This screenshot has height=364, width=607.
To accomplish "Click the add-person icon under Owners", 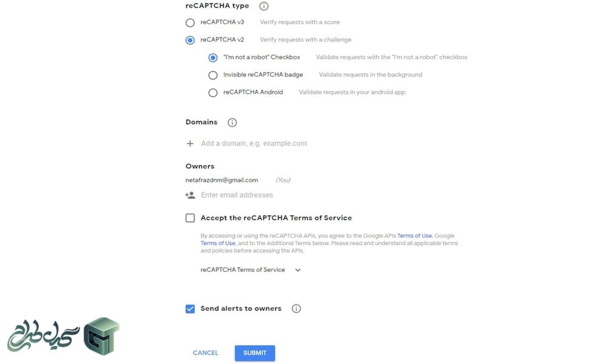I will point(190,195).
